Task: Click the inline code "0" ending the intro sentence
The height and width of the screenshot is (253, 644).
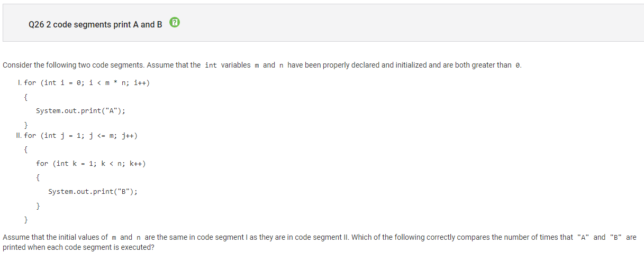Action: point(518,65)
